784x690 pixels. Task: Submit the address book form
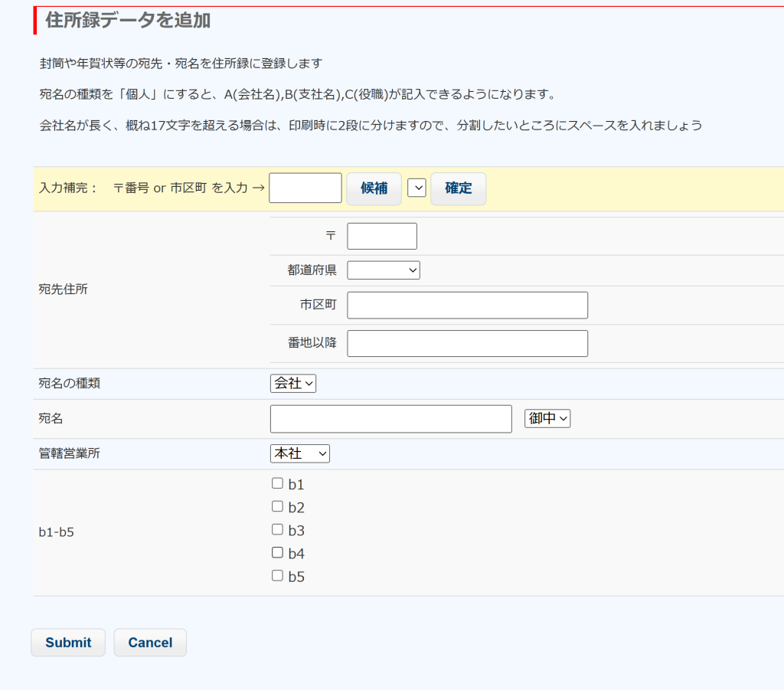tap(68, 643)
